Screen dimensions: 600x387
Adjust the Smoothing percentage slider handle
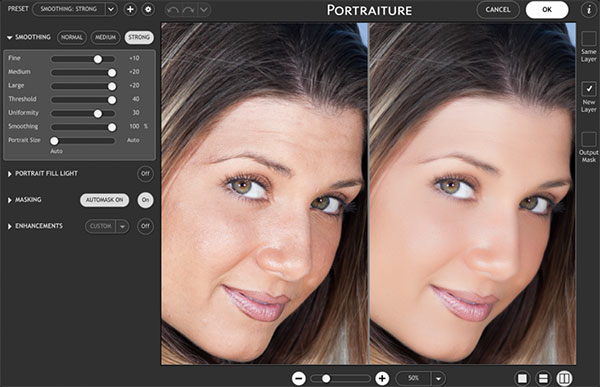coord(112,127)
